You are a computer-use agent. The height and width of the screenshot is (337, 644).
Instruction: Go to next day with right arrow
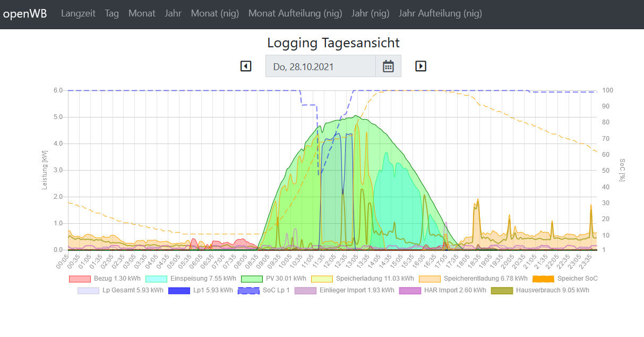click(x=420, y=66)
